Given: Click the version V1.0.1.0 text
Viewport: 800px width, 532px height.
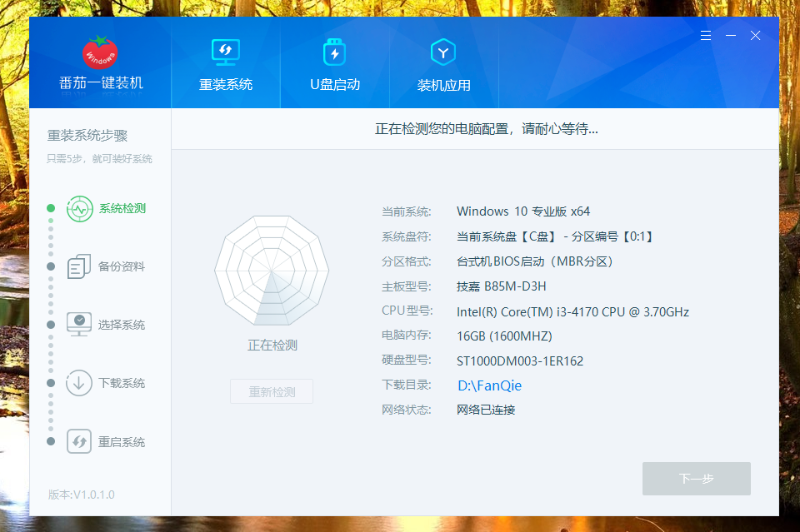Looking at the screenshot, I should [x=82, y=495].
